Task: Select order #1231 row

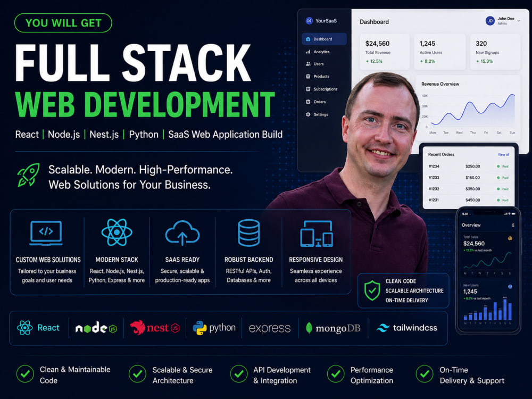Action: coord(469,200)
